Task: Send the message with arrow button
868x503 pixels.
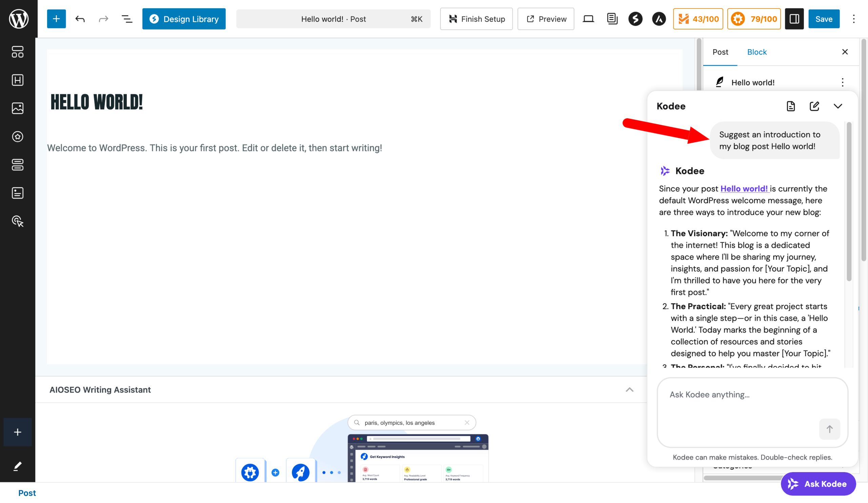Action: [x=829, y=429]
